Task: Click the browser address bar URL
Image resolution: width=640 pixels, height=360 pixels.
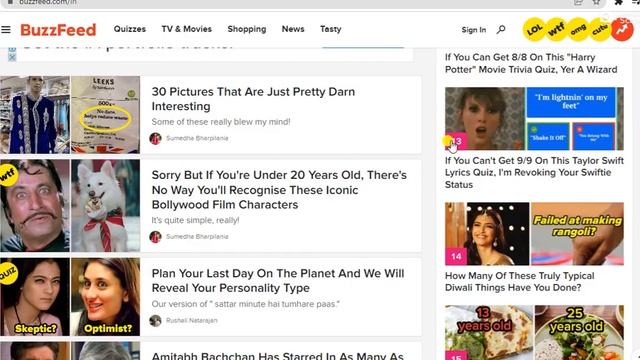Action: (x=48, y=2)
